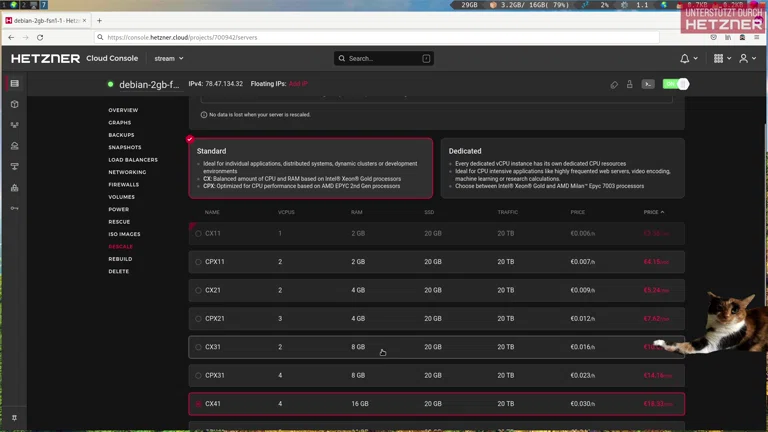This screenshot has height=432, width=768.
Task: Open the Volumes server section
Action: (121, 197)
